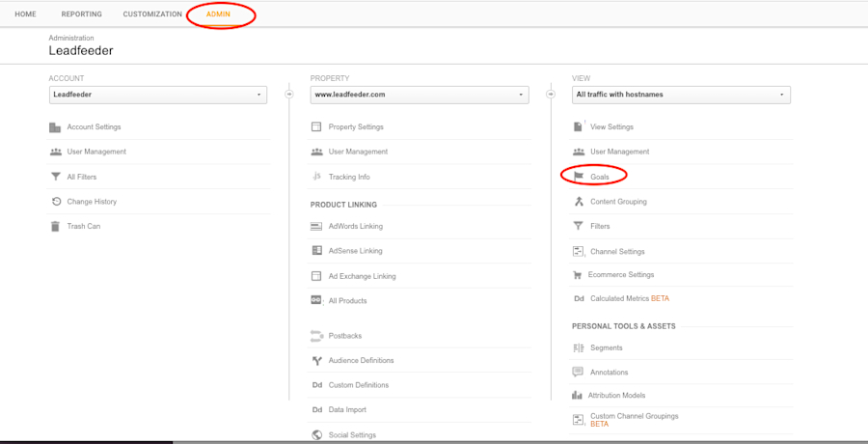
Task: Open Tracking Info under Property
Action: (349, 177)
